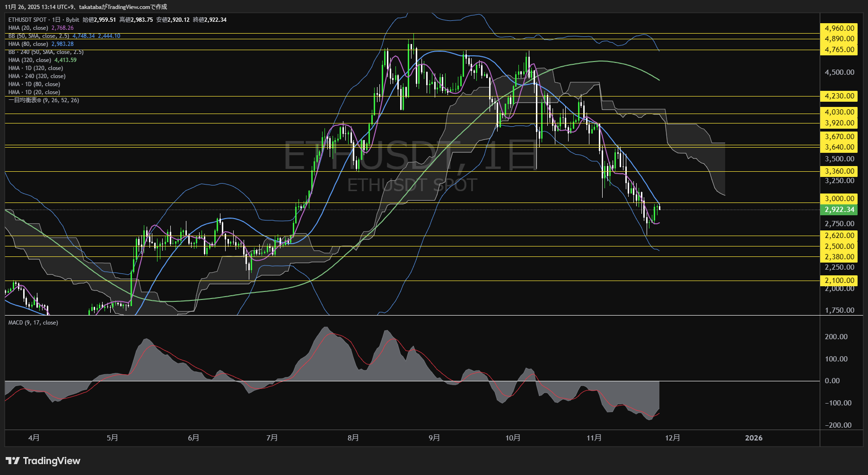Click the 8月 label on time axis
This screenshot has height=475, width=868.
pos(353,438)
